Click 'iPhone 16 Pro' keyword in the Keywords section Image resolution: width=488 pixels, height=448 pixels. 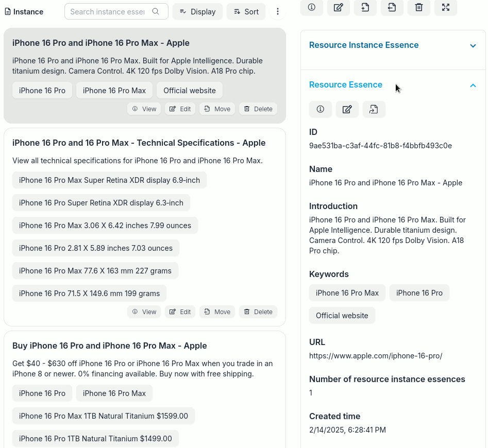point(419,293)
